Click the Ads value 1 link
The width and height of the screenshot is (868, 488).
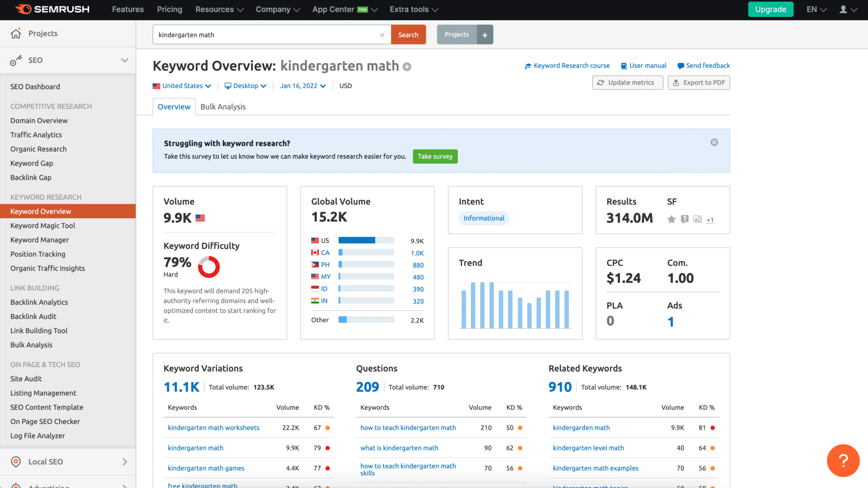tap(670, 322)
